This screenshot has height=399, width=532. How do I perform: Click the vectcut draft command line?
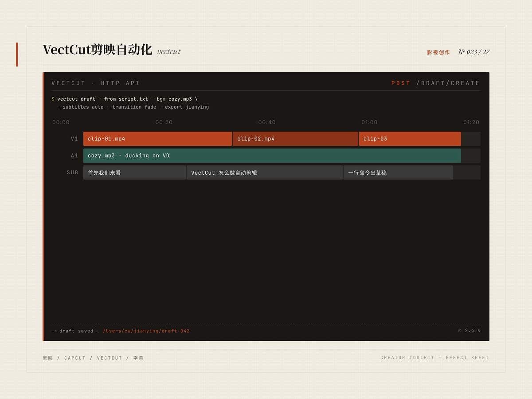click(125, 99)
